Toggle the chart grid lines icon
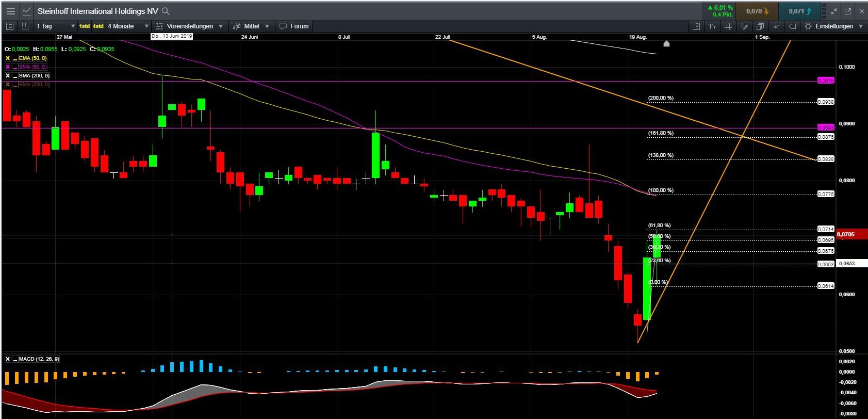This screenshot has width=868, height=419. (728, 26)
